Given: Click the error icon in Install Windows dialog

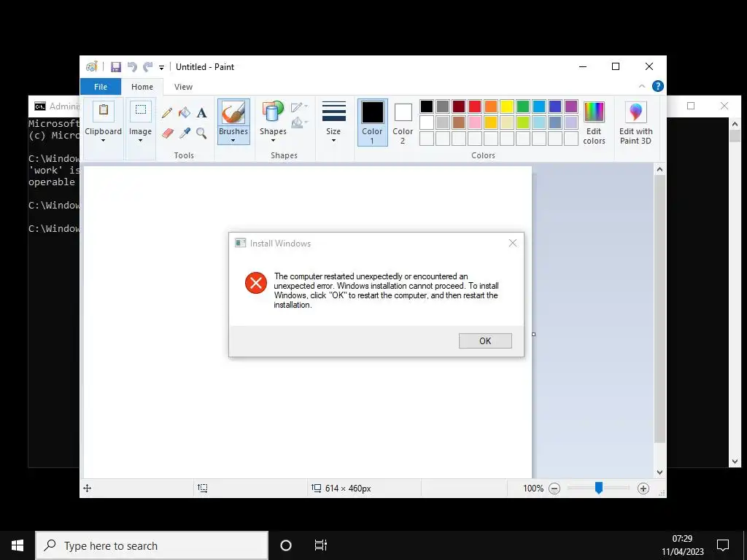Looking at the screenshot, I should [x=256, y=283].
